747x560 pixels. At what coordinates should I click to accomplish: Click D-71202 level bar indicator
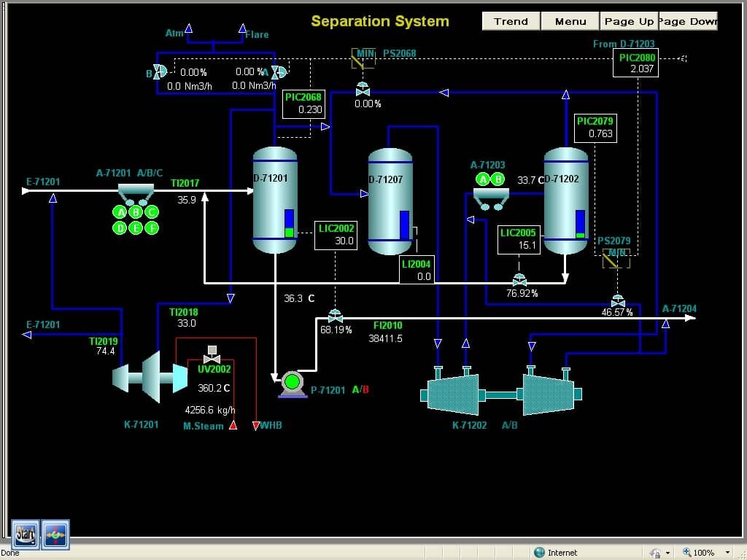[x=580, y=225]
